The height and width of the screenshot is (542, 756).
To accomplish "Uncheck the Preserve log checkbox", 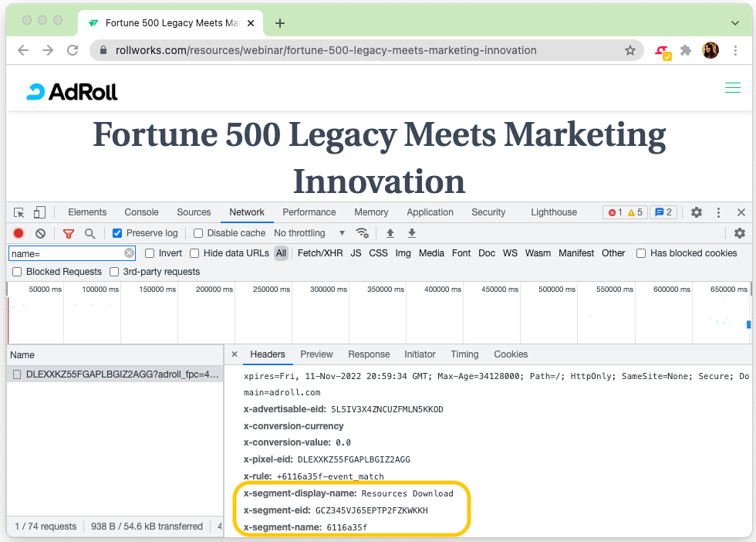I will (117, 233).
